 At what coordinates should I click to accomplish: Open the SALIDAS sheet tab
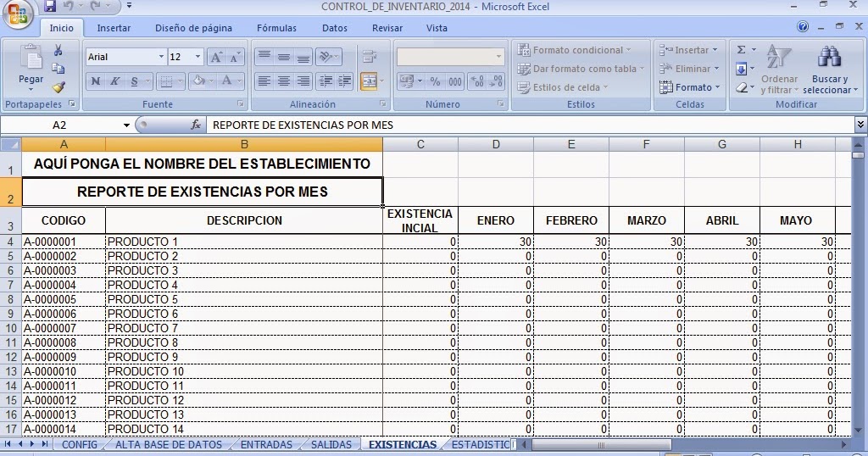pos(331,444)
